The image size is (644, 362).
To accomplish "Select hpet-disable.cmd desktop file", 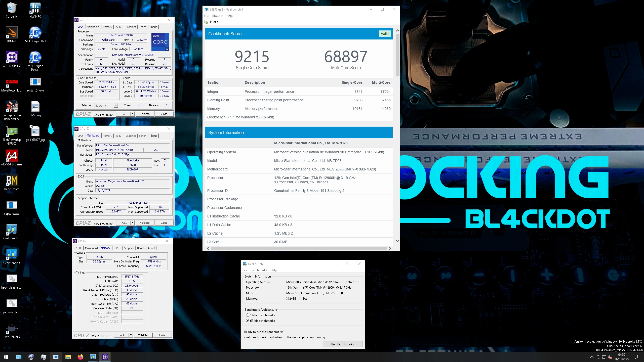I will coord(12,281).
